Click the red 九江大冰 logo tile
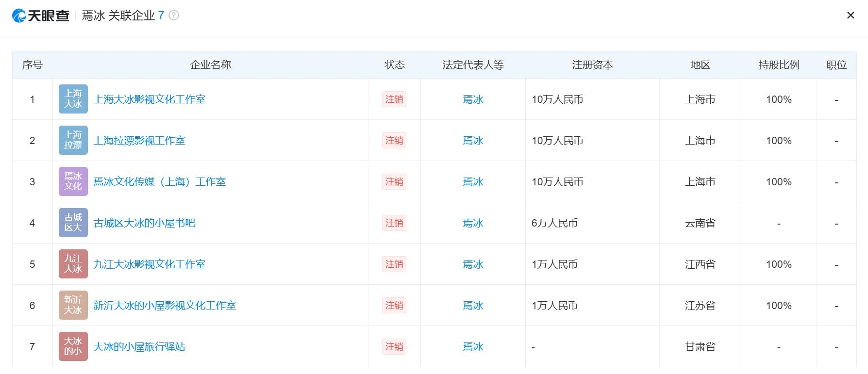 [x=73, y=264]
